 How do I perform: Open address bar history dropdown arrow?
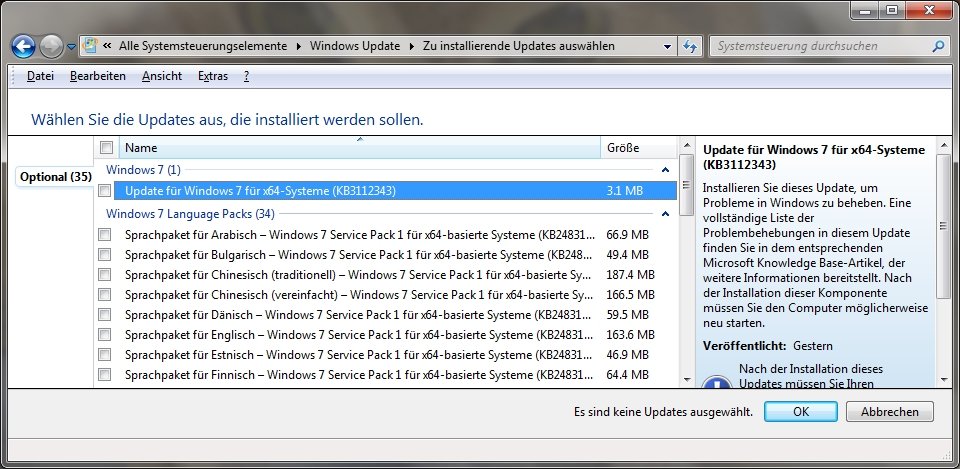coord(667,47)
